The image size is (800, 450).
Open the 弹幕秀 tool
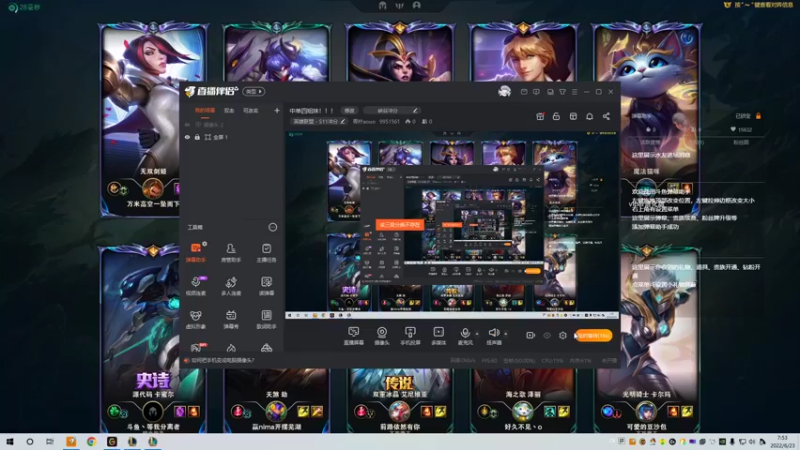(x=231, y=319)
